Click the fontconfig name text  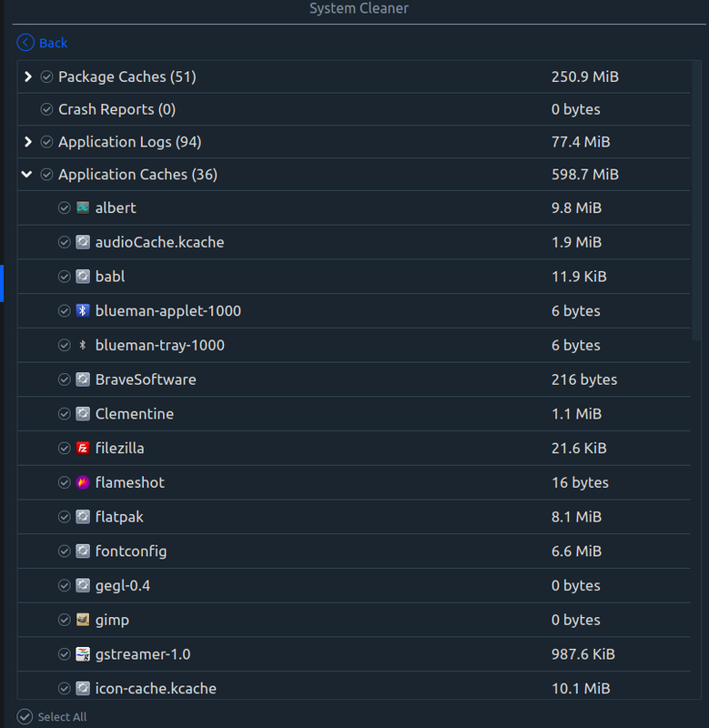(131, 551)
